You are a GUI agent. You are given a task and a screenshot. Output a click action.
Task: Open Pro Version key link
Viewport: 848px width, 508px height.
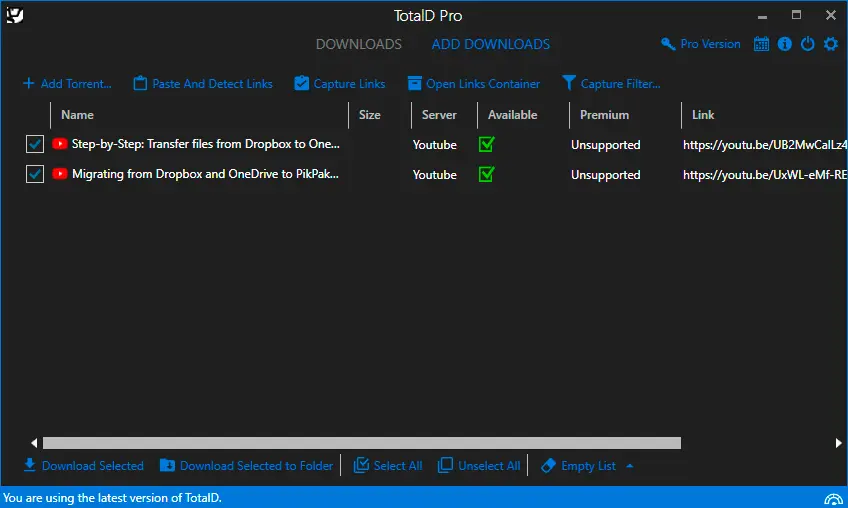[700, 44]
